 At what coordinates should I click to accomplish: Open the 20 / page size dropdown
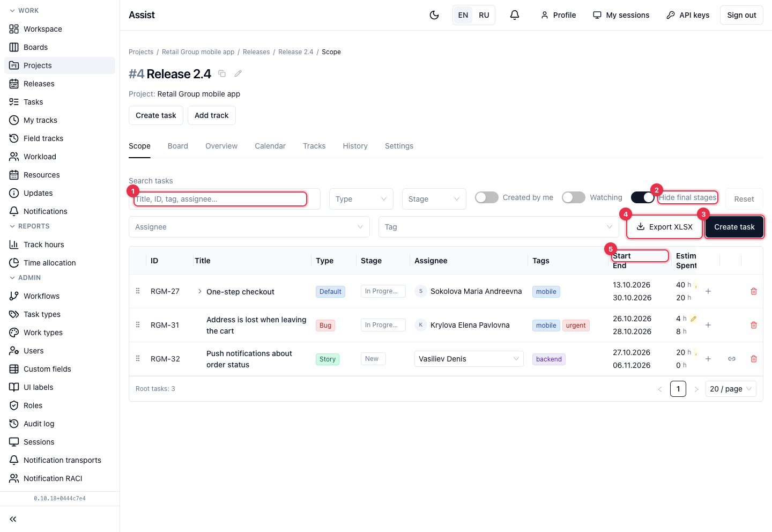(731, 389)
